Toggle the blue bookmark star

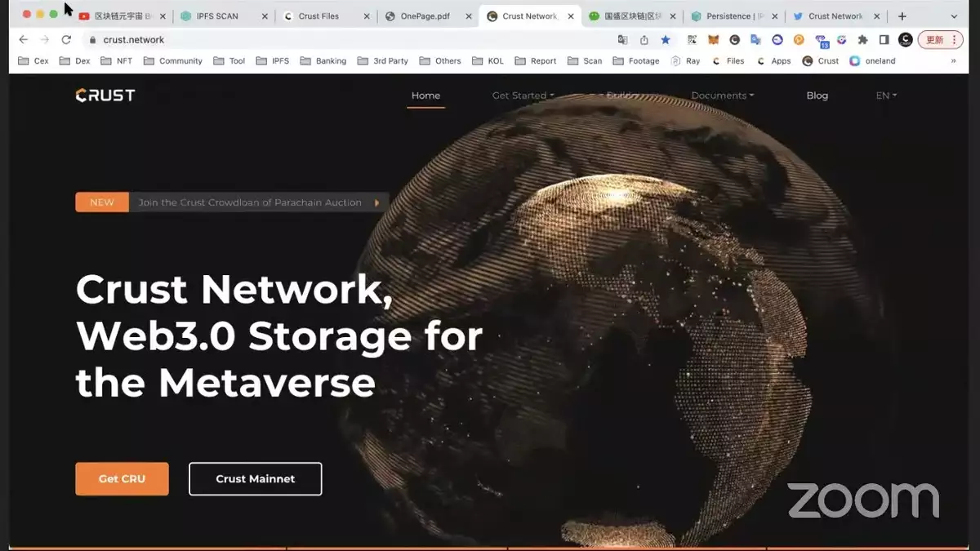click(x=666, y=39)
